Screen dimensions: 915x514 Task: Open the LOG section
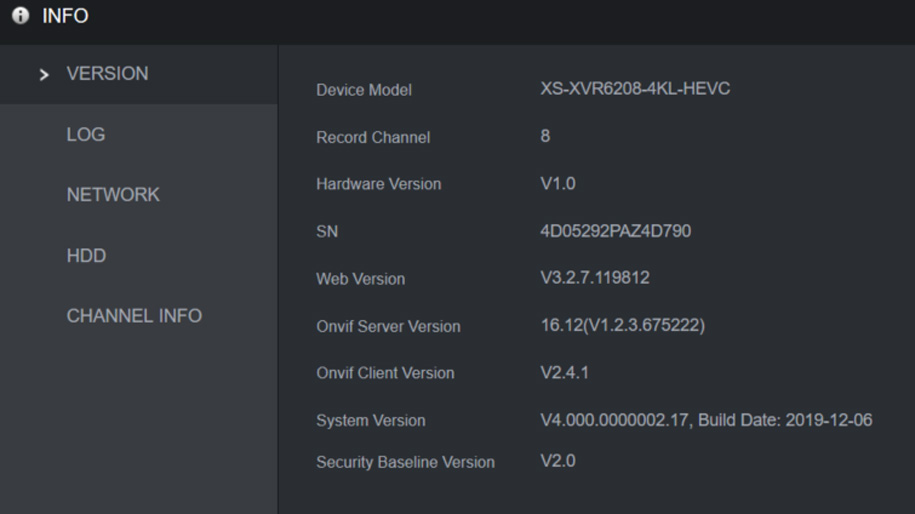pyautogui.click(x=86, y=135)
